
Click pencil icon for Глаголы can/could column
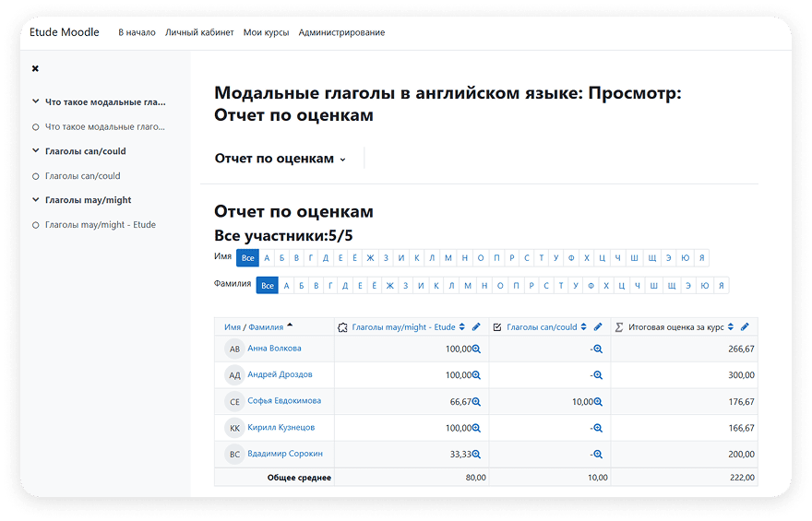[x=598, y=327]
